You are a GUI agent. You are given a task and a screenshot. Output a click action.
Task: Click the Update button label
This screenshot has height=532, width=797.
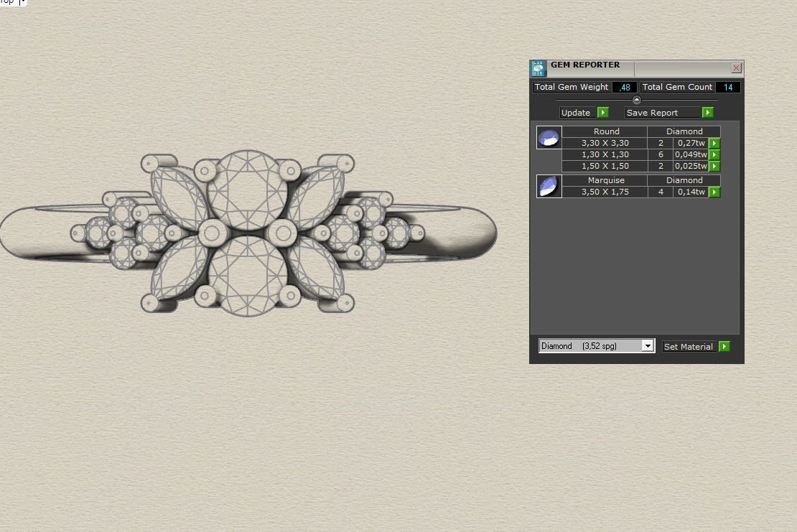pyautogui.click(x=578, y=112)
